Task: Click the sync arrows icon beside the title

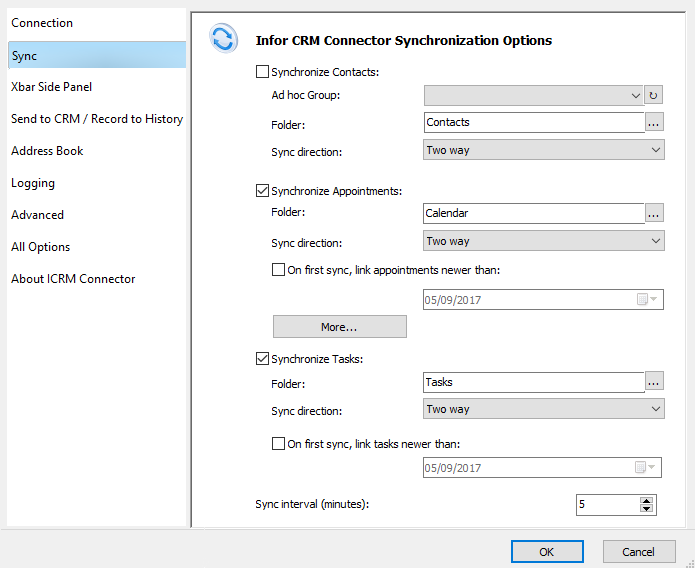Action: [x=223, y=39]
